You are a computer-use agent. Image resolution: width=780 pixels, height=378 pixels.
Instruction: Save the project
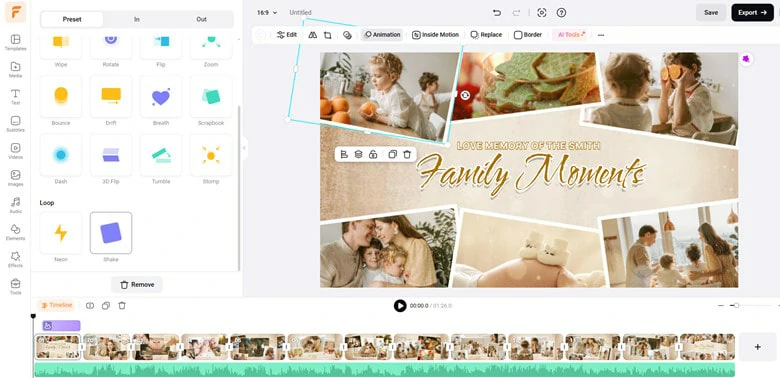tap(711, 12)
